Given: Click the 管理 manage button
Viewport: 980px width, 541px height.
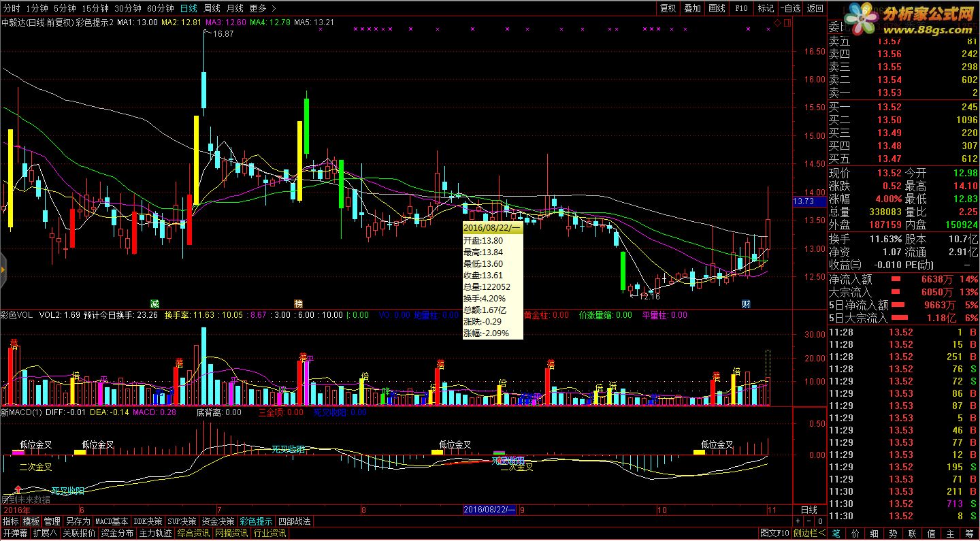Looking at the screenshot, I should [x=52, y=521].
